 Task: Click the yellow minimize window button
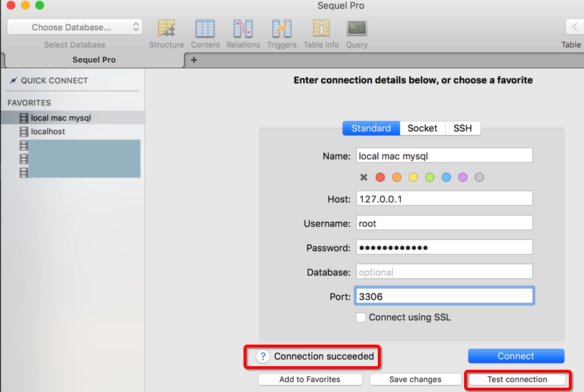click(25, 5)
